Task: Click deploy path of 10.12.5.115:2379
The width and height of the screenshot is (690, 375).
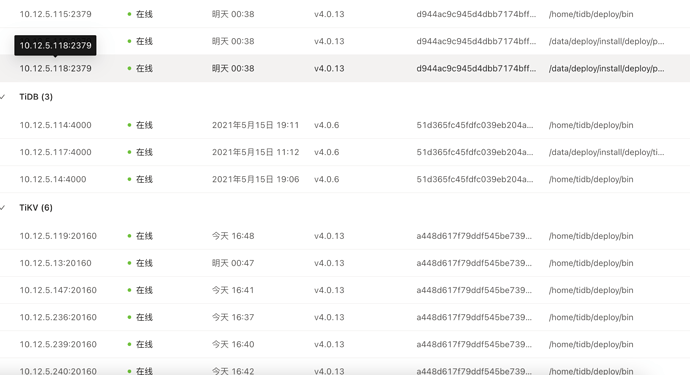Action: pos(591,14)
